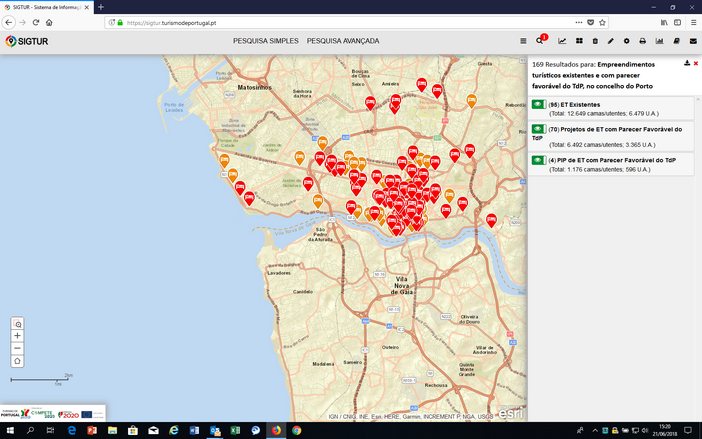The width and height of the screenshot is (702, 439).
Task: Open the line chart statistics tool
Action: [562, 41]
